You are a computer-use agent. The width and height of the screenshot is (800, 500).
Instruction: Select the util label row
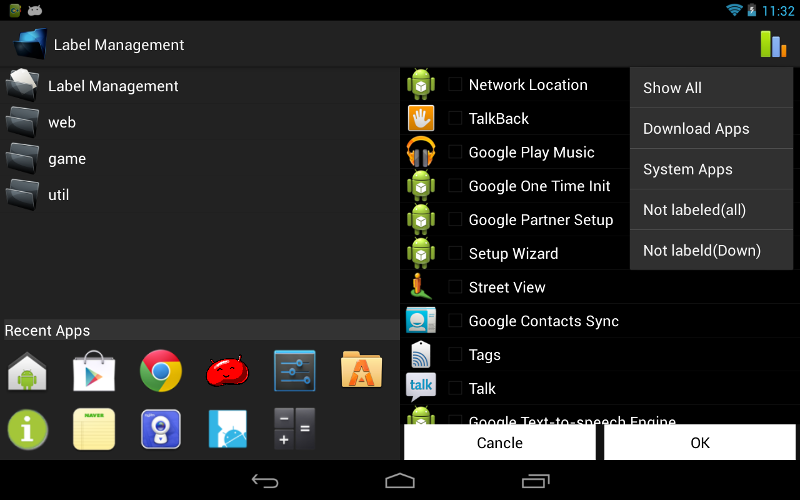pyautogui.click(x=200, y=194)
